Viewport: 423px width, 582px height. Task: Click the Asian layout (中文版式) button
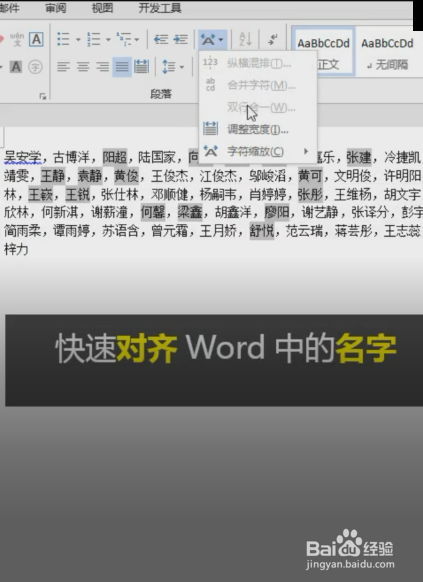click(212, 39)
